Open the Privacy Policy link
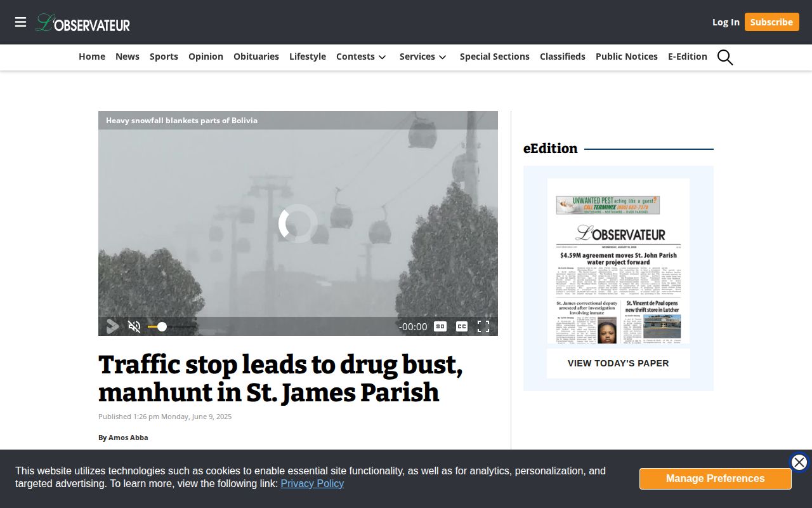Viewport: 812px width, 508px height. coord(312,484)
